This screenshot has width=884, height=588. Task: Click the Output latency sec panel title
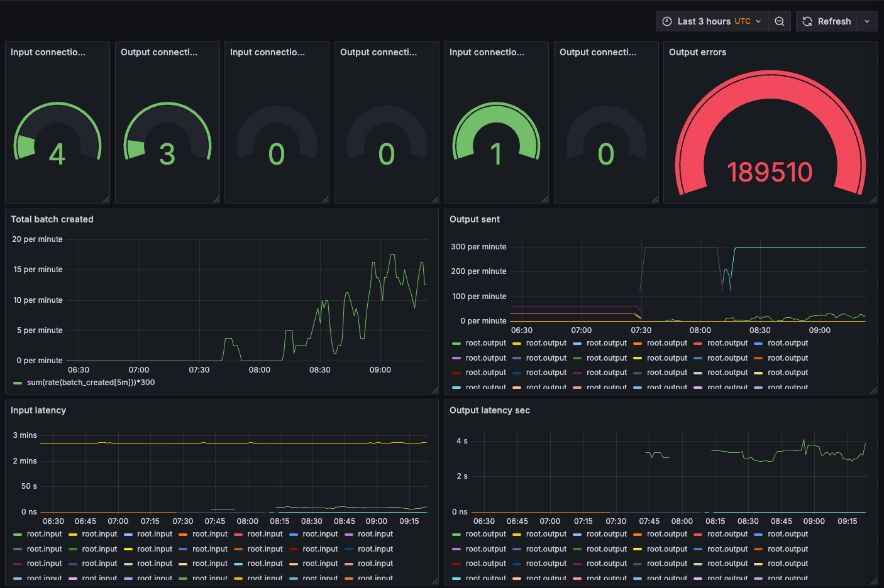pyautogui.click(x=489, y=410)
